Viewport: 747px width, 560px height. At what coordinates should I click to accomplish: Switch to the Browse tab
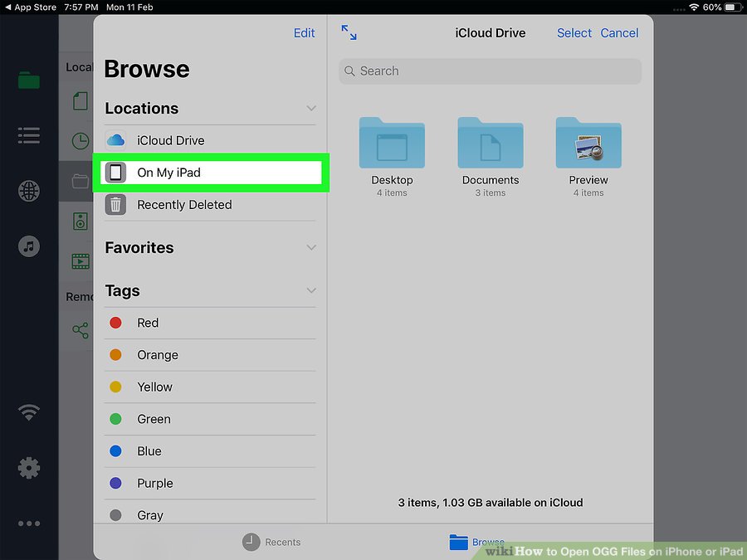[x=477, y=542]
